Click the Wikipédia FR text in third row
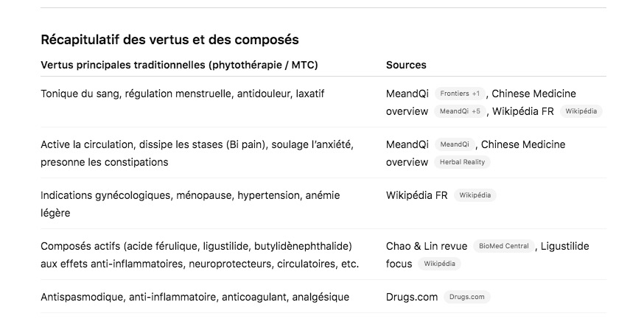The image size is (644, 319). pyautogui.click(x=416, y=195)
